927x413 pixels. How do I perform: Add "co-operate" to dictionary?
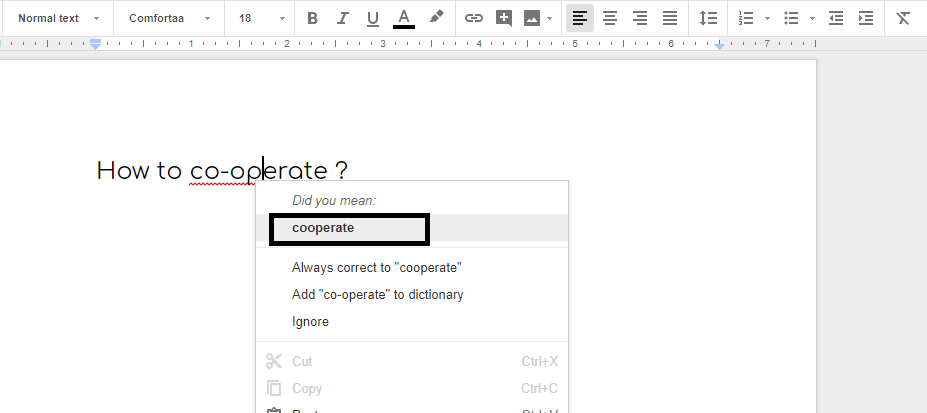coord(411,294)
